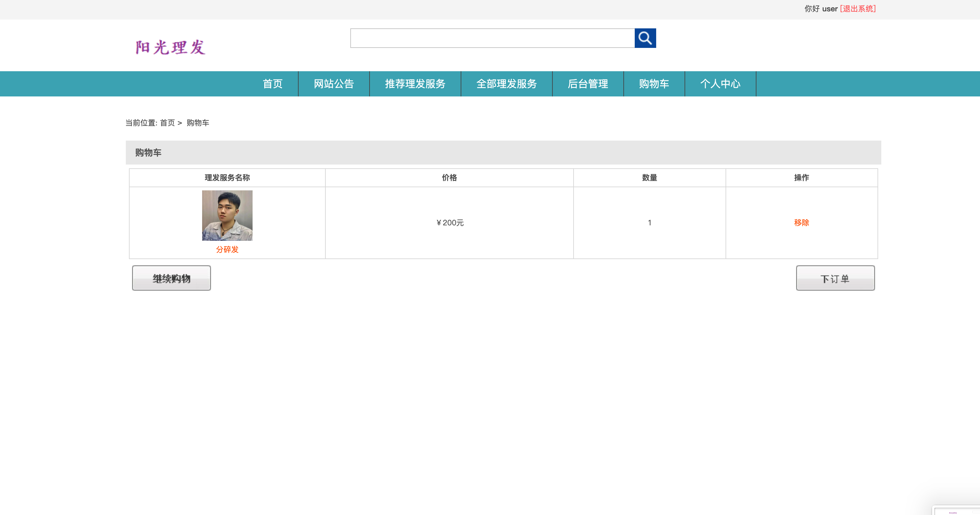Go to the 后台管理 page
980x515 pixels.
point(588,84)
